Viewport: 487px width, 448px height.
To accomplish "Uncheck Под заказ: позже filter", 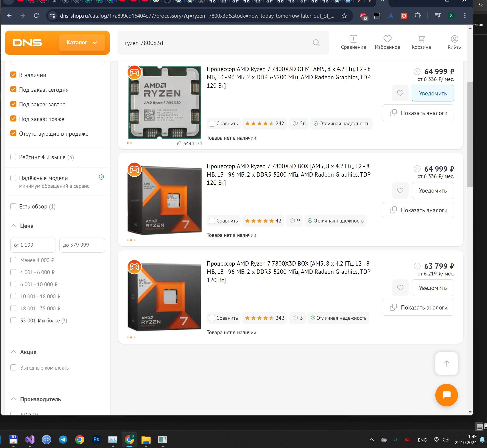I will point(13,119).
